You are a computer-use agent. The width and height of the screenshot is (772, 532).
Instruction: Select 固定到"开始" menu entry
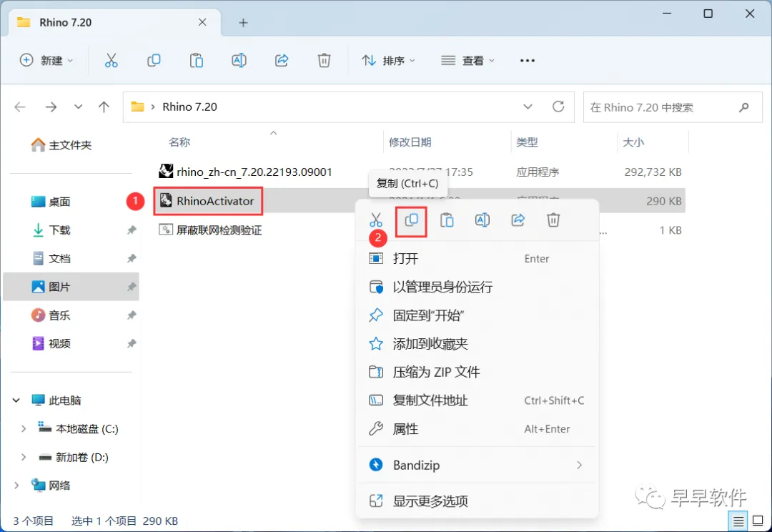tap(477, 315)
